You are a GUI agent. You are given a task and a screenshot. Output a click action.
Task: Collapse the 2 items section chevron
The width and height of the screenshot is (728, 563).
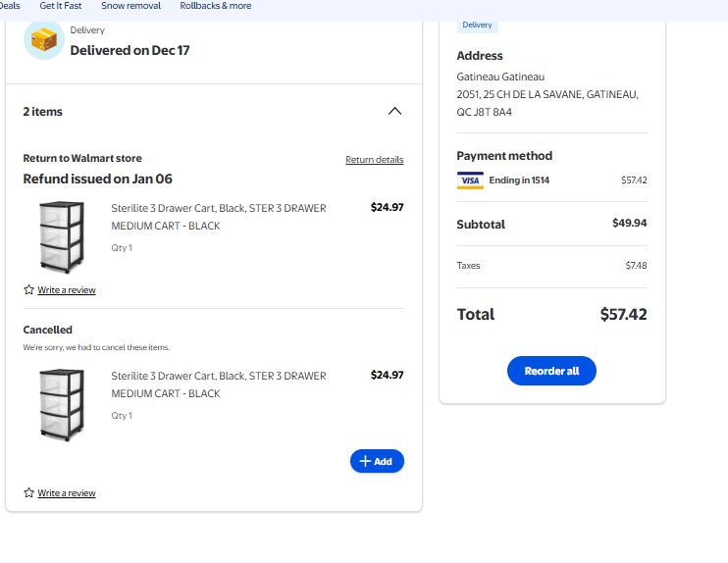(394, 111)
